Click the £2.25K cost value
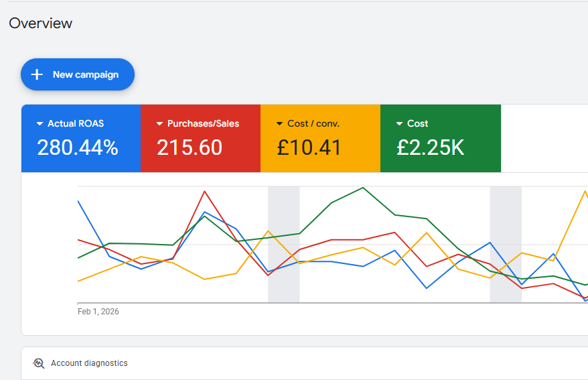Viewport: 588px width, 380px height. (431, 147)
